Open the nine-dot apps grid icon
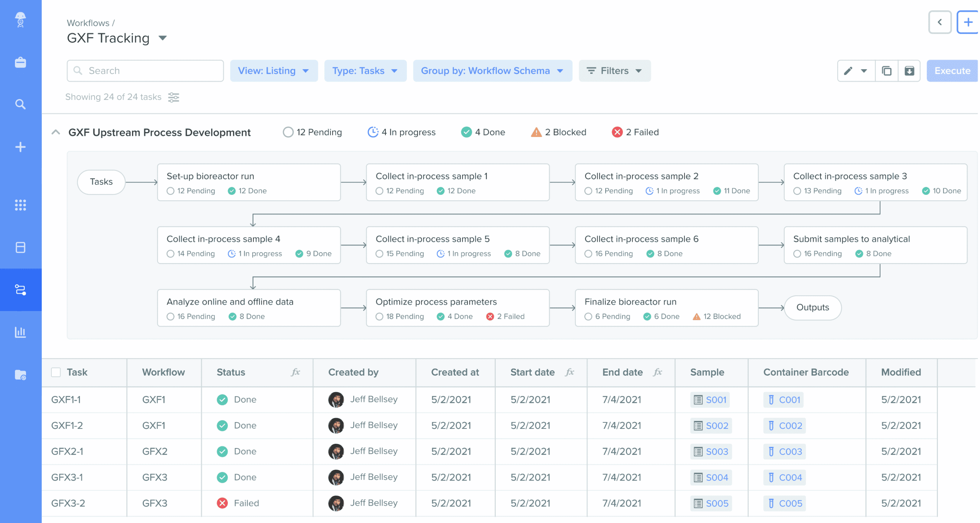Viewport: 980px width, 523px height. tap(20, 205)
